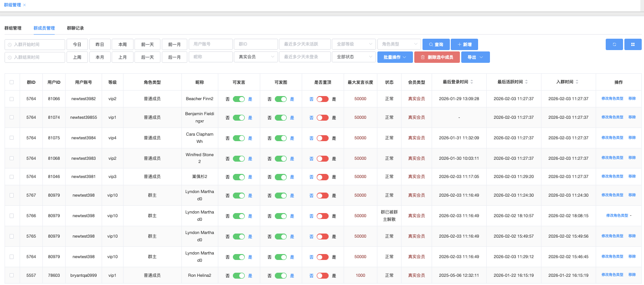The height and width of the screenshot is (285, 644).
Task: Click the 新增 add button
Action: tap(464, 45)
